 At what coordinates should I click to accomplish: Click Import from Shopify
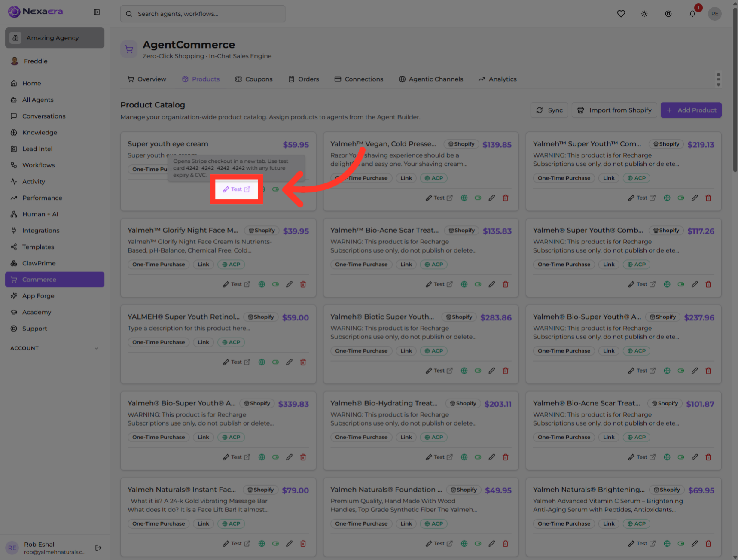point(614,110)
